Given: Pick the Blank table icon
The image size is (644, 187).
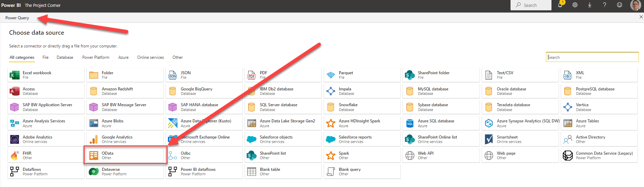Looking at the screenshot, I should pos(251,172).
